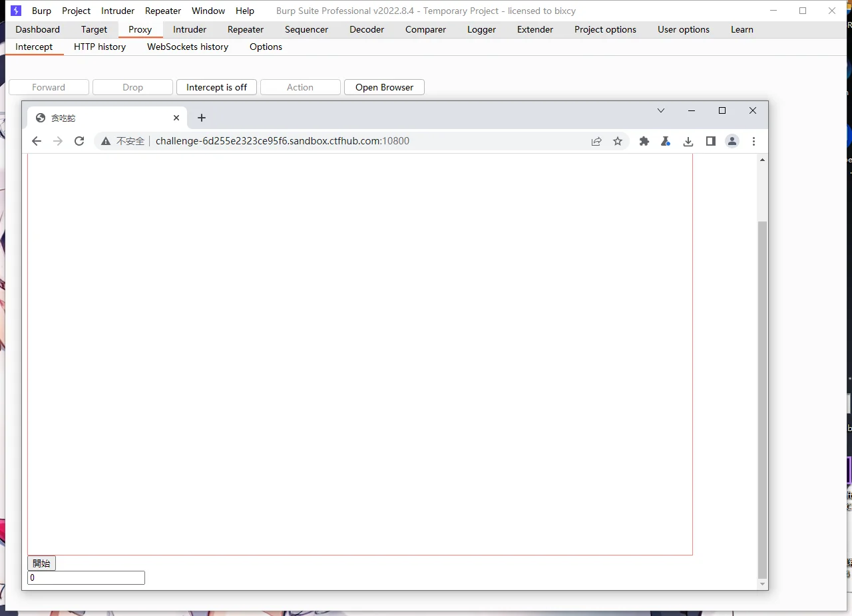Screen dimensions: 852x616
Task: Open a new browser tab
Action: [202, 118]
